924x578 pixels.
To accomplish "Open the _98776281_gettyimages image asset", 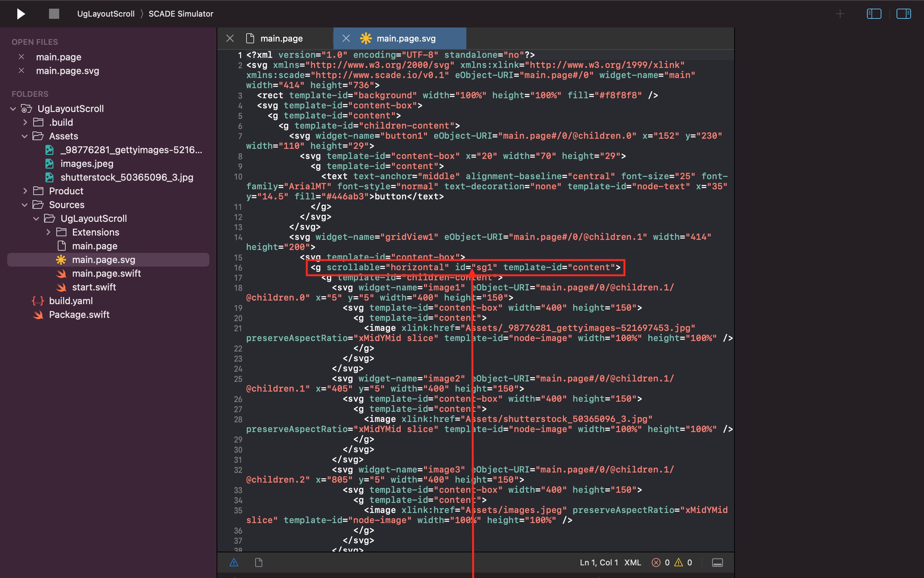I will (131, 150).
